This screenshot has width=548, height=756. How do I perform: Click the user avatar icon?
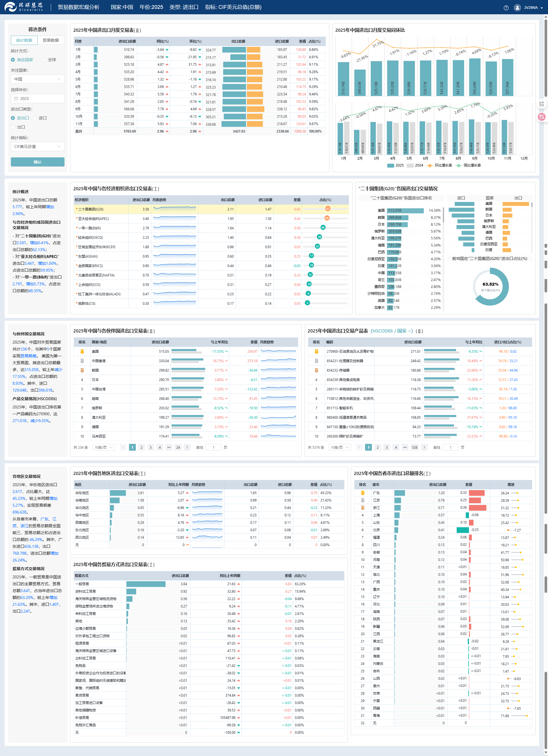517,8
